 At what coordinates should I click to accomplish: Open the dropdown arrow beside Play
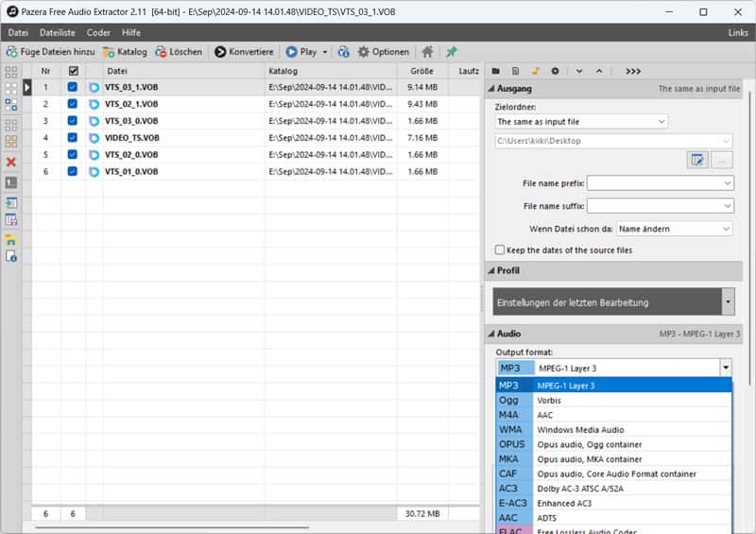coord(325,52)
